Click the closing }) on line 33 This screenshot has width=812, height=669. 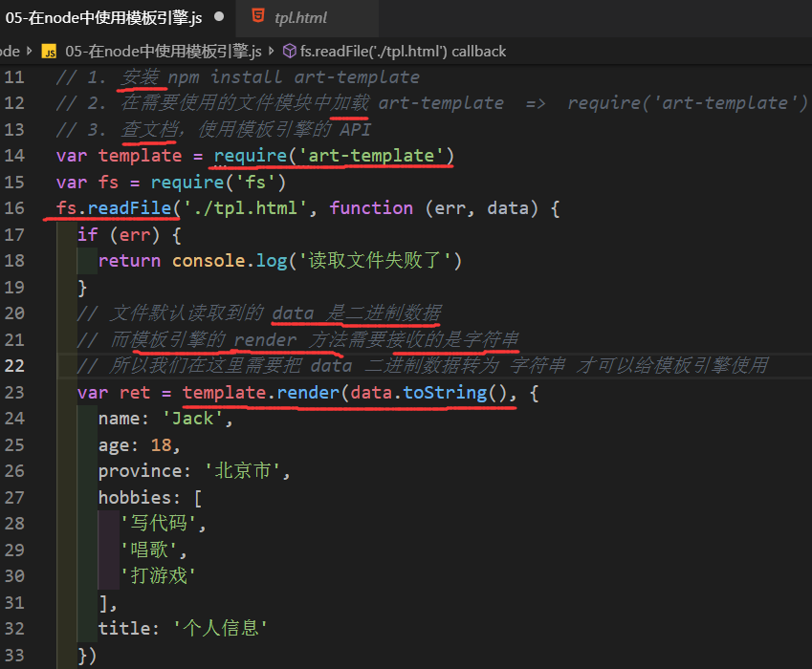tap(87, 655)
